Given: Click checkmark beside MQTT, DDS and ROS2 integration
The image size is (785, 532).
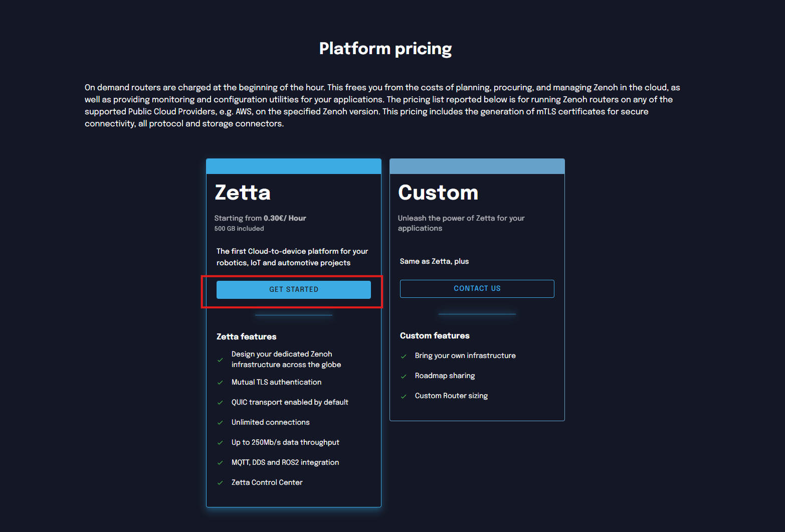Looking at the screenshot, I should click(x=220, y=463).
